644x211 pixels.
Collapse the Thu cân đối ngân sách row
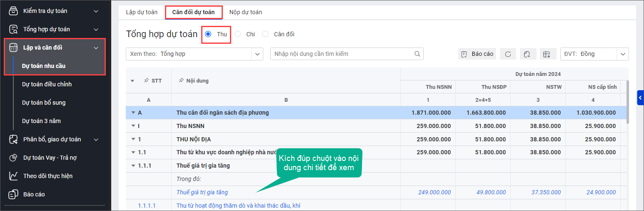pyautogui.click(x=133, y=113)
